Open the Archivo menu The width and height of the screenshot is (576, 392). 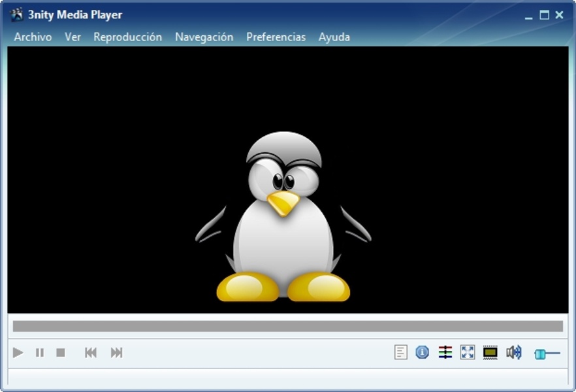pos(33,37)
